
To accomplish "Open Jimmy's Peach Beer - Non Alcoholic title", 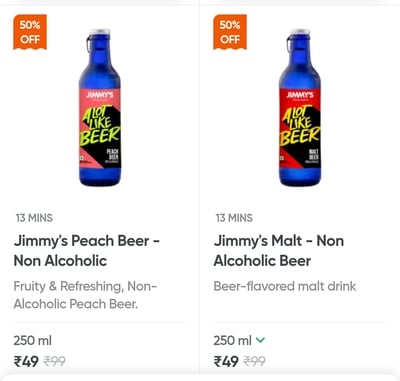I will point(87,251).
